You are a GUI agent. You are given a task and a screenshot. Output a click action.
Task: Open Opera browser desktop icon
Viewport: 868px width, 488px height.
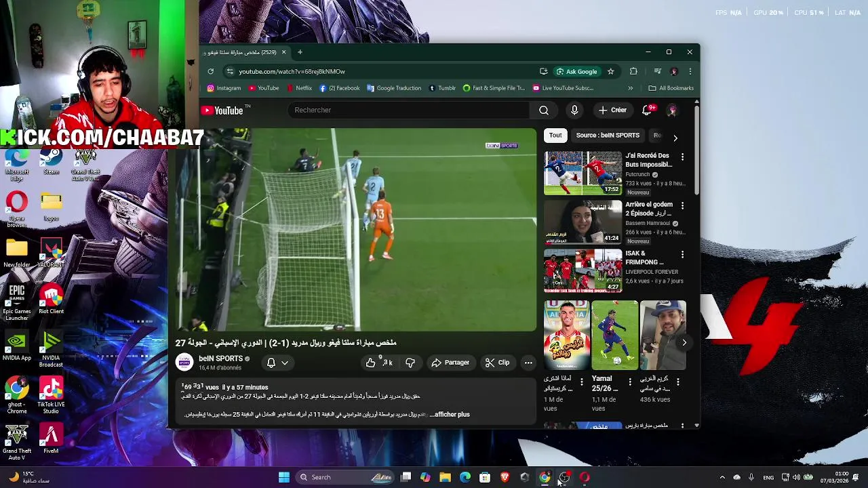17,209
